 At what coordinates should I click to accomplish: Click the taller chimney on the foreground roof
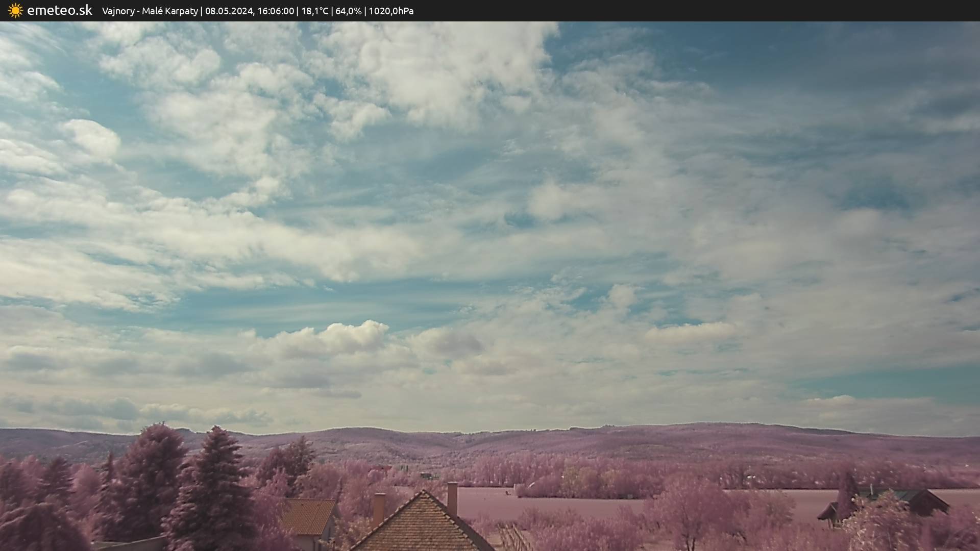(x=452, y=498)
